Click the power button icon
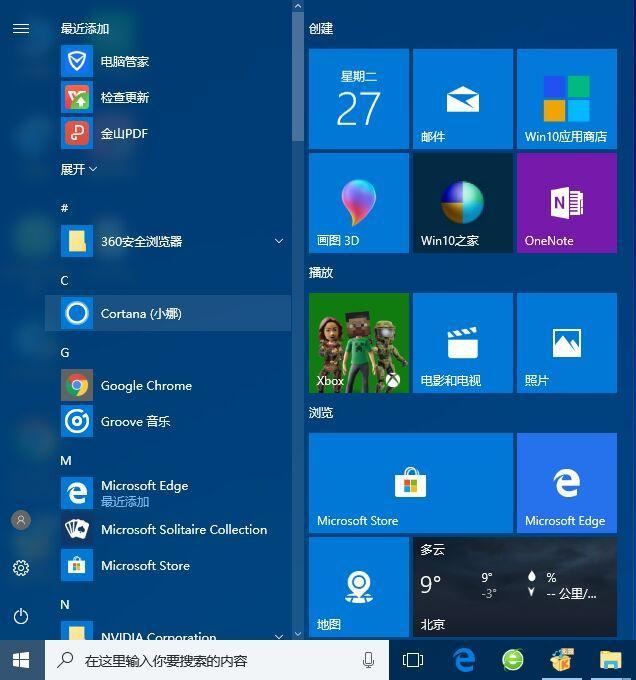 (x=21, y=616)
